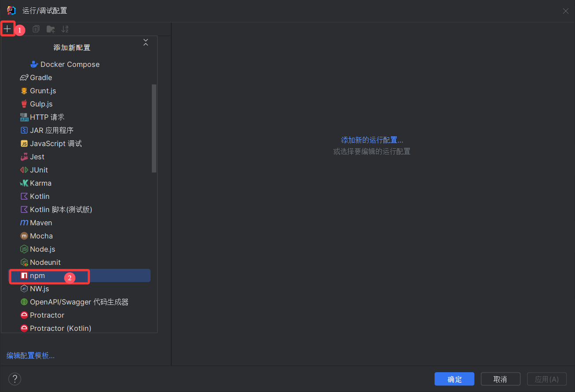This screenshot has width=575, height=392.
Task: Click the 取消 button
Action: click(x=501, y=379)
